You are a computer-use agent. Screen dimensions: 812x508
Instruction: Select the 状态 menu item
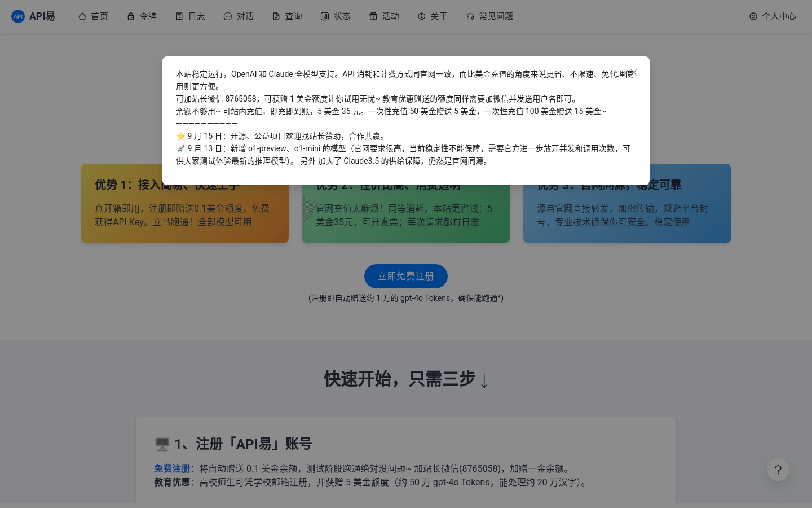pos(336,16)
